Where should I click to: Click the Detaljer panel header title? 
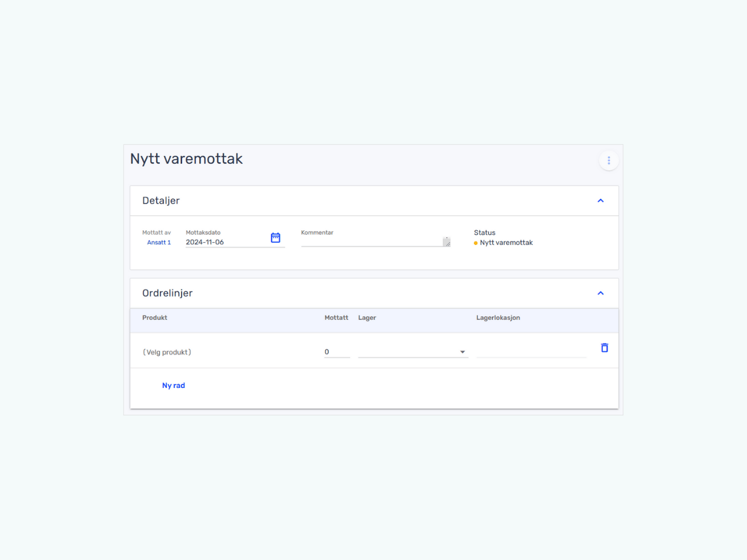tap(161, 201)
